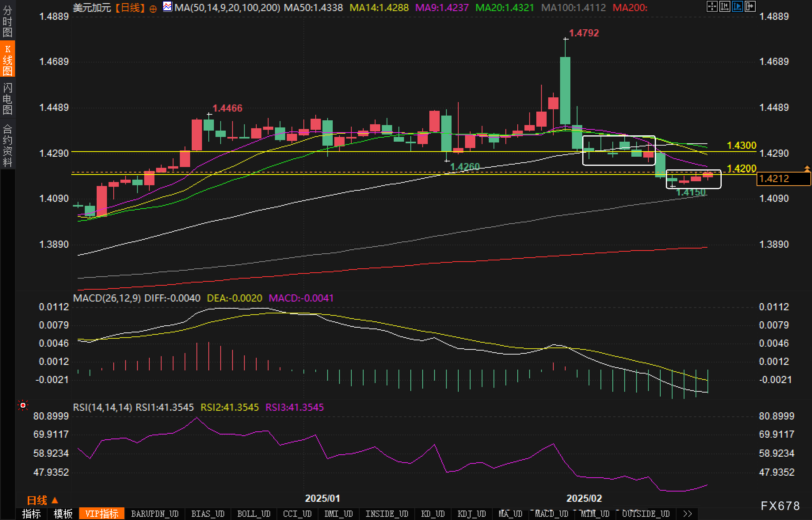This screenshot has width=812, height=520.
Task: Open the 模板 tab at bottom
Action: click(x=63, y=514)
